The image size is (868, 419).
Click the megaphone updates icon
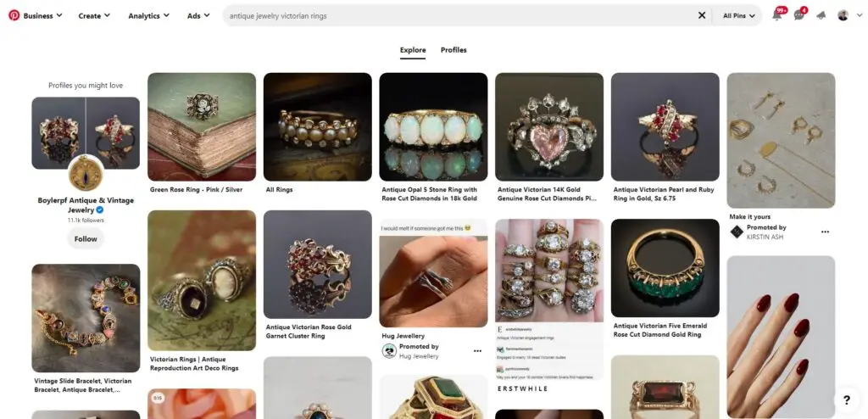tap(821, 15)
